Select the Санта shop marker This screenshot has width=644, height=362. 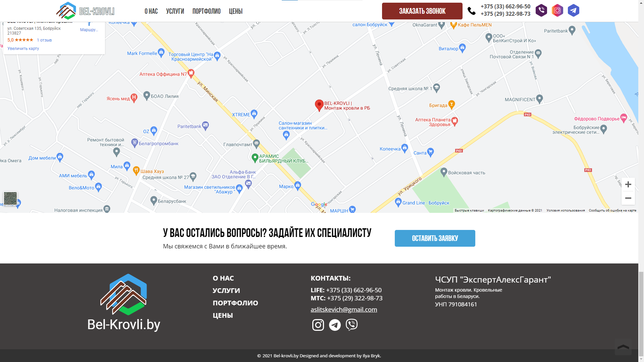[431, 153]
